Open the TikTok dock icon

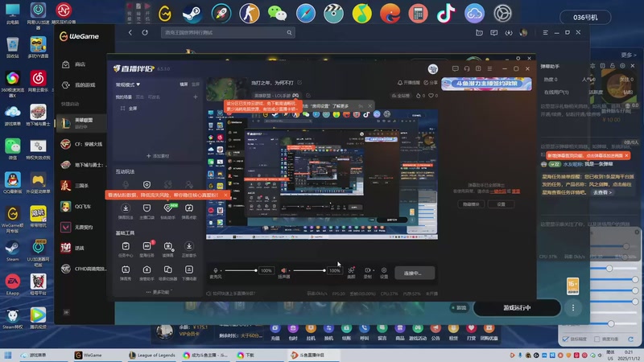(x=446, y=14)
